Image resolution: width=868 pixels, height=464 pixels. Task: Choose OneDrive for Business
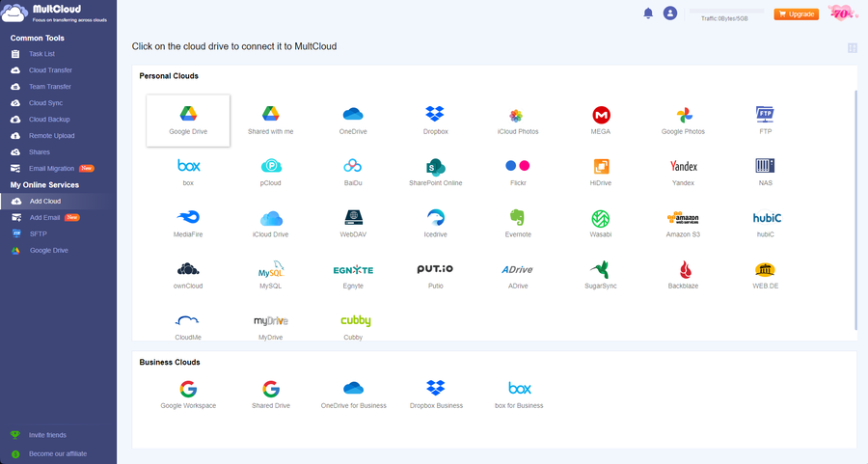pyautogui.click(x=353, y=395)
